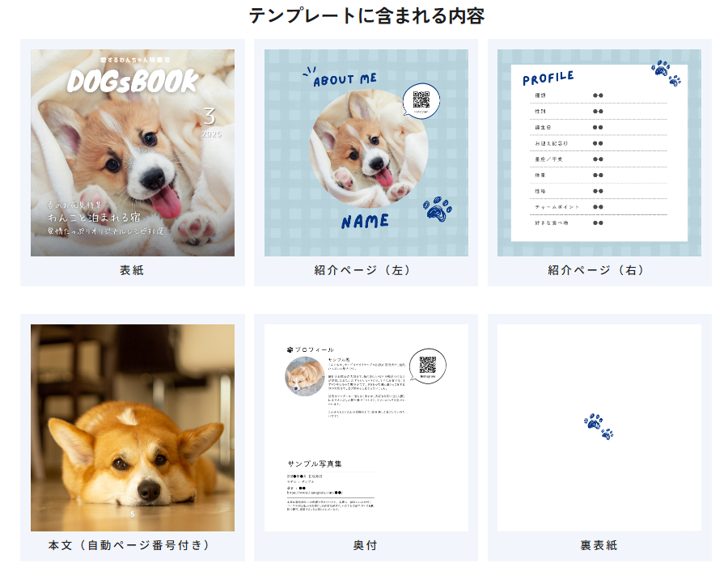Click the blue paw prints on the back cover

click(x=599, y=427)
